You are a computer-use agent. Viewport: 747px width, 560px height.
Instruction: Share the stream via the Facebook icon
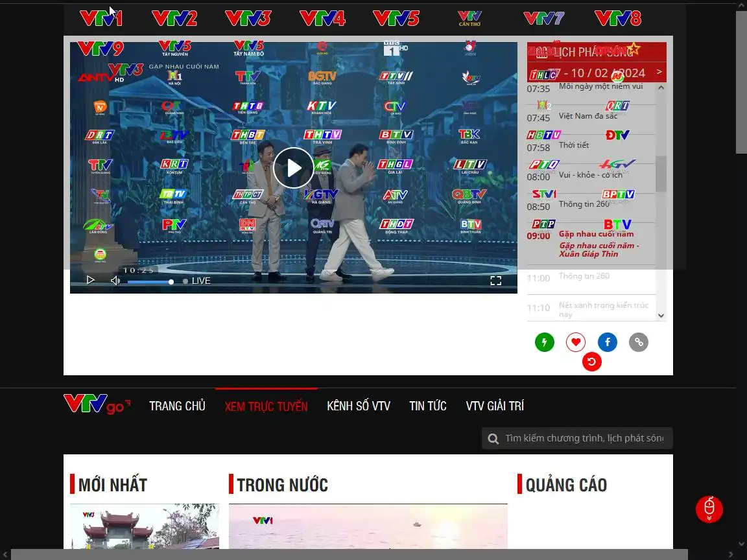(608, 342)
